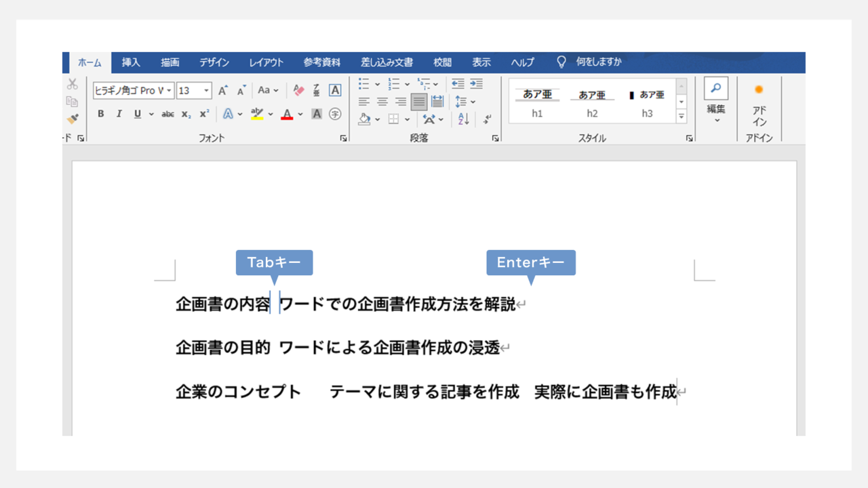Copy the selection with the copy icon
Viewport: 868px width, 488px height.
tap(73, 102)
